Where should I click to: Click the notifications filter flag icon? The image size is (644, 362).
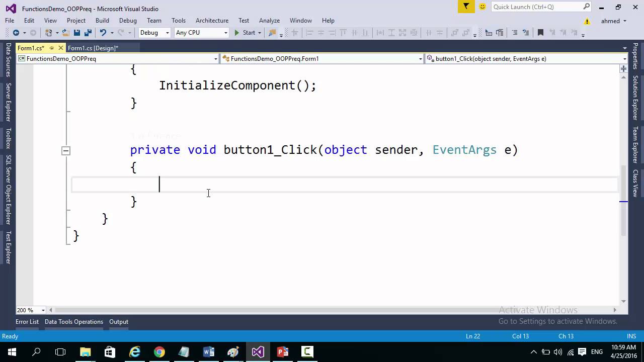tap(466, 7)
